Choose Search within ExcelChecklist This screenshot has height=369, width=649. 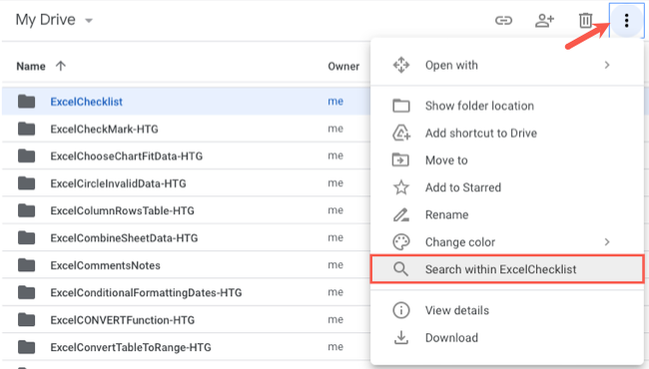point(507,269)
